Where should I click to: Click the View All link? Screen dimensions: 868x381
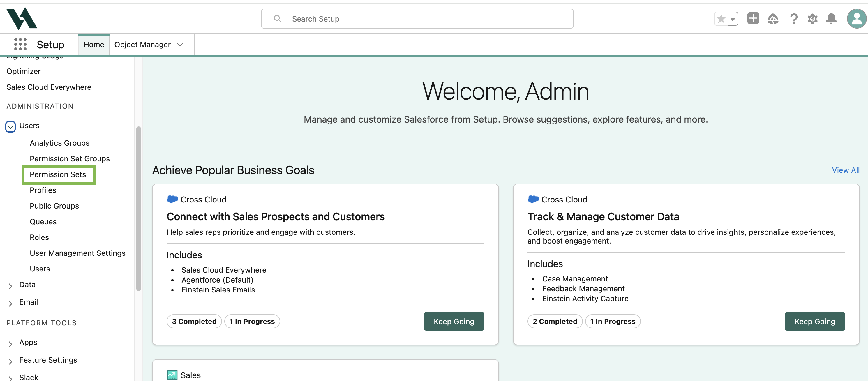pos(845,170)
